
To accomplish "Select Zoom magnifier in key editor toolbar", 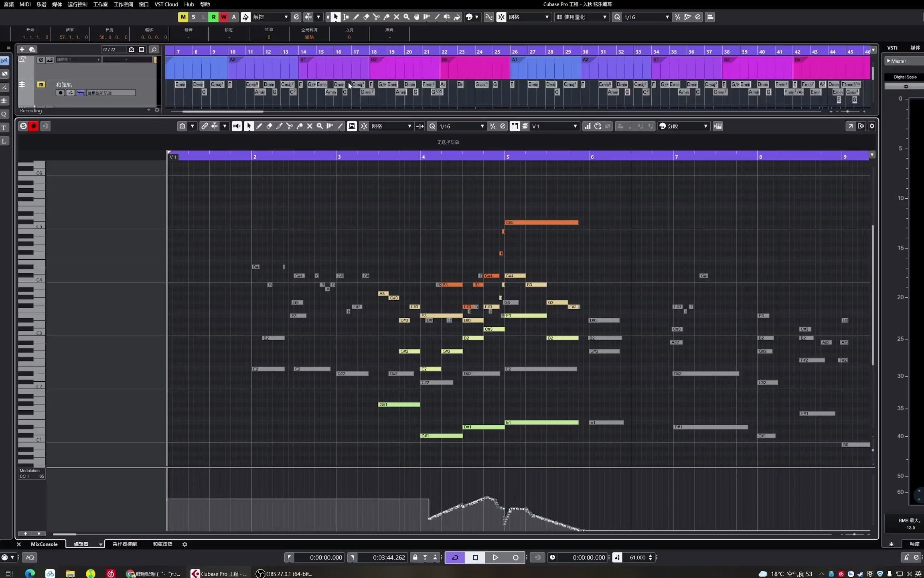I will [x=320, y=126].
